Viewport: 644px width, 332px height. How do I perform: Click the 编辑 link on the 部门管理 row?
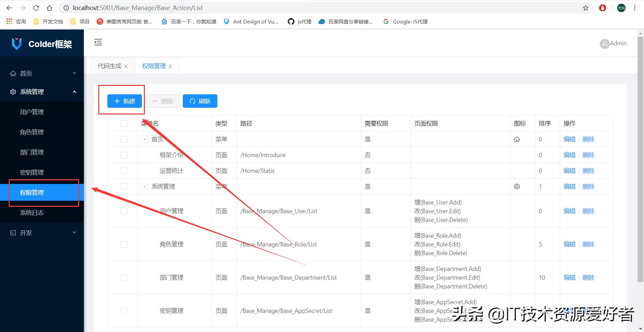click(569, 278)
